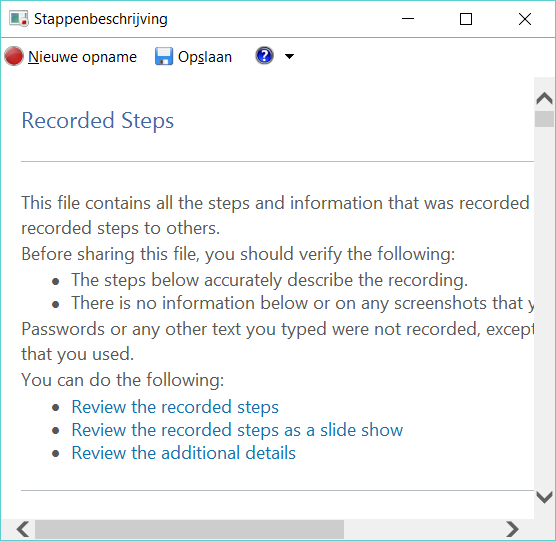The width and height of the screenshot is (556, 541).
Task: Click the horizontal scrollbar left arrow
Action: 23,529
